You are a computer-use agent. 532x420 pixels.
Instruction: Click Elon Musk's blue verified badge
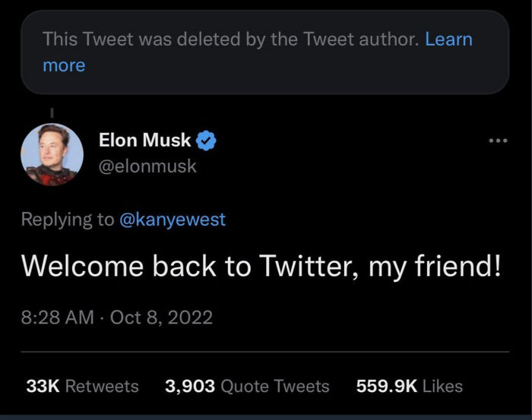coord(207,140)
